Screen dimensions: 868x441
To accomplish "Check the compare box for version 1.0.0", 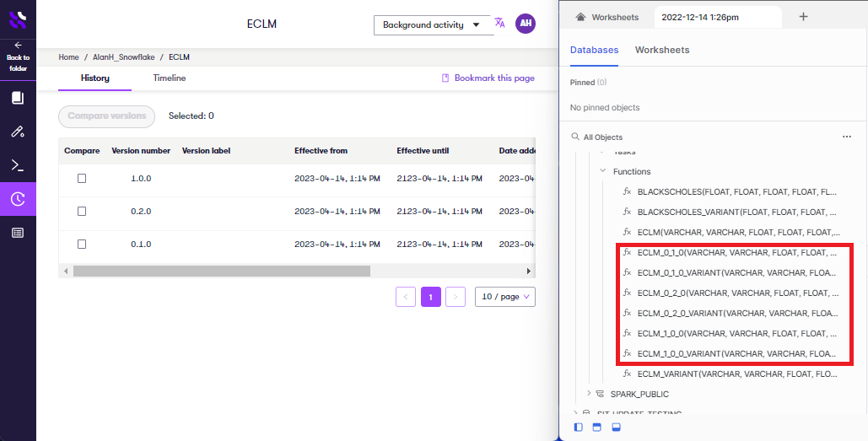I will (x=82, y=179).
